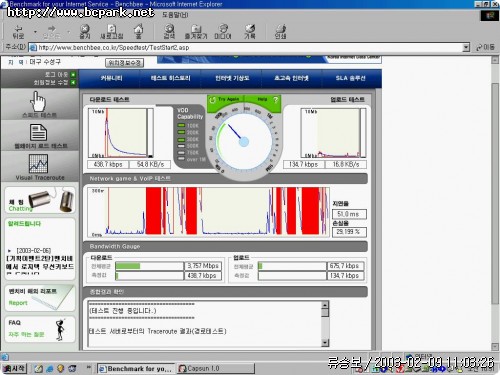This screenshot has width=500, height=375.
Task: Open the Benchbee Report banner
Action: [x=40, y=298]
